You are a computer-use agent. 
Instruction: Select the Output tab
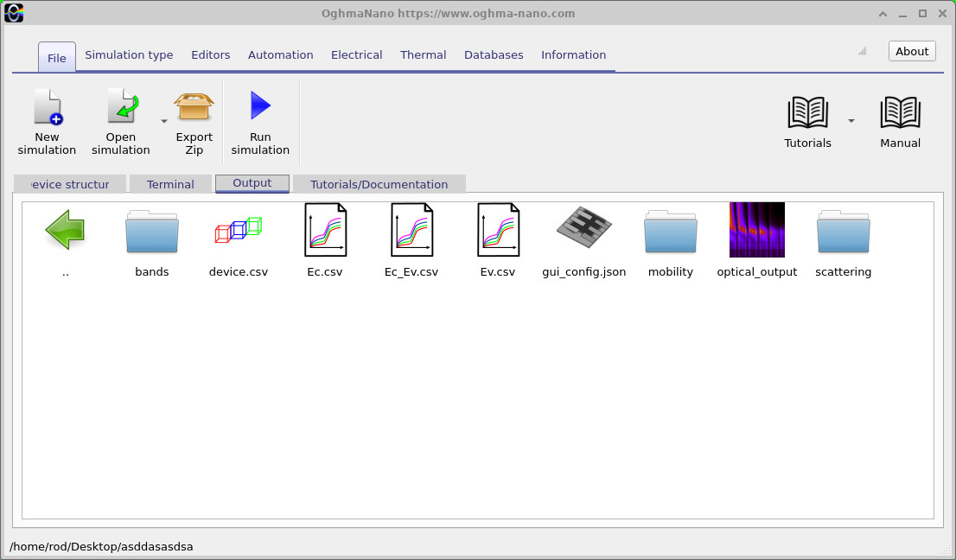252,183
